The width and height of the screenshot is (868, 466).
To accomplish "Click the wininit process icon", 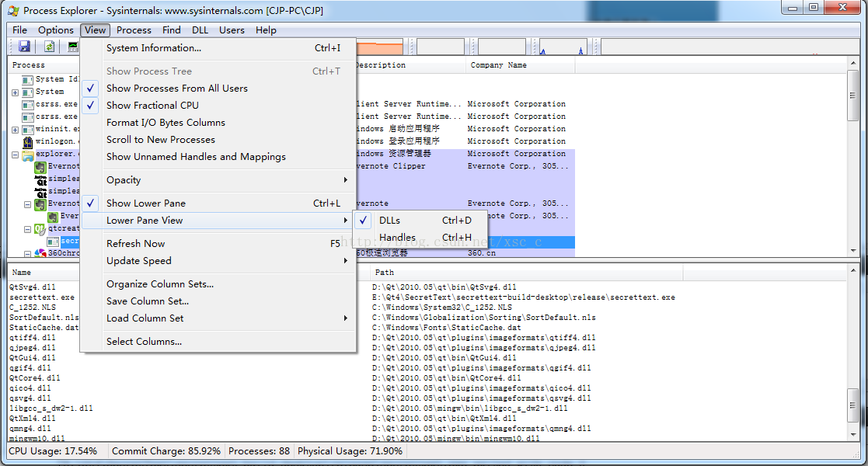I will [28, 130].
